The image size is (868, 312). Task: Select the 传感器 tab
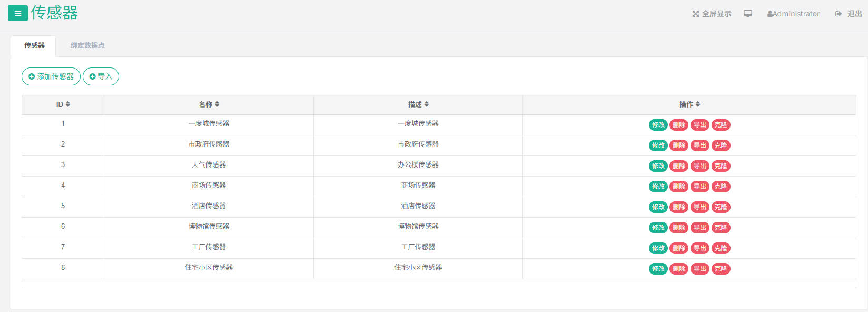tap(34, 46)
